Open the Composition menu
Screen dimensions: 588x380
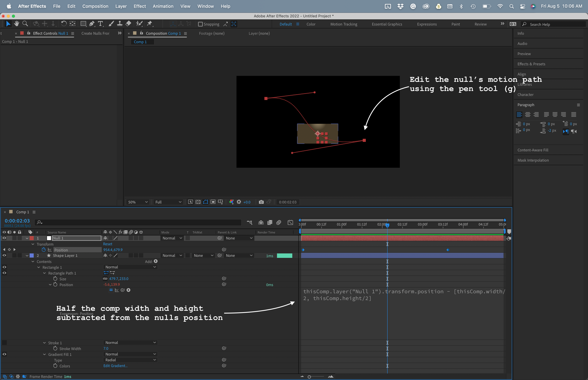click(95, 6)
